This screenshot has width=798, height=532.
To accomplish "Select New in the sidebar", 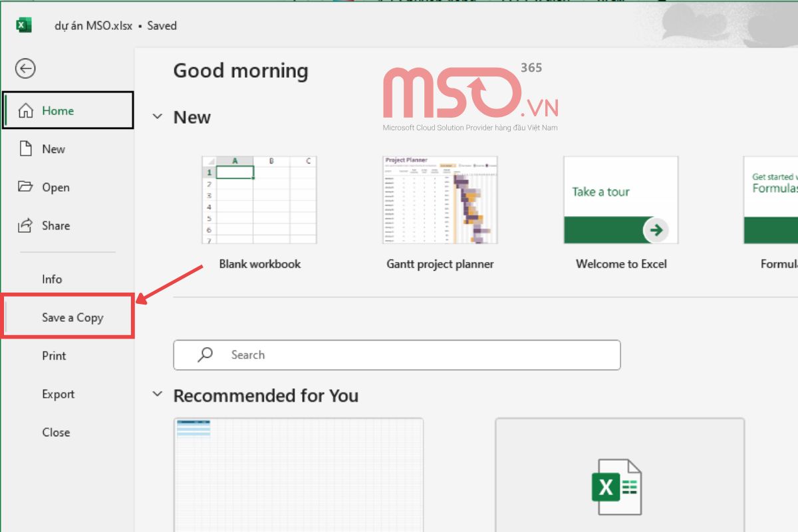I will tap(68, 149).
